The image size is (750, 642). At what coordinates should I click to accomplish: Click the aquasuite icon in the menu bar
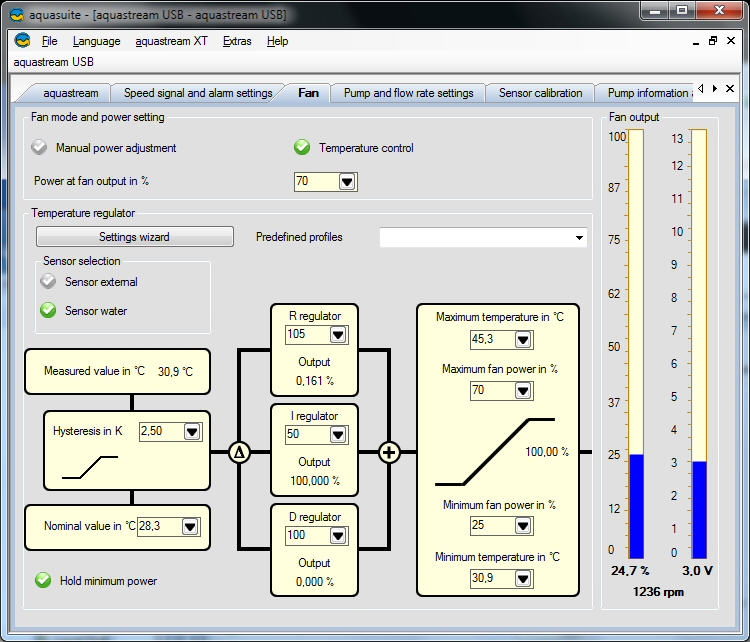22,41
